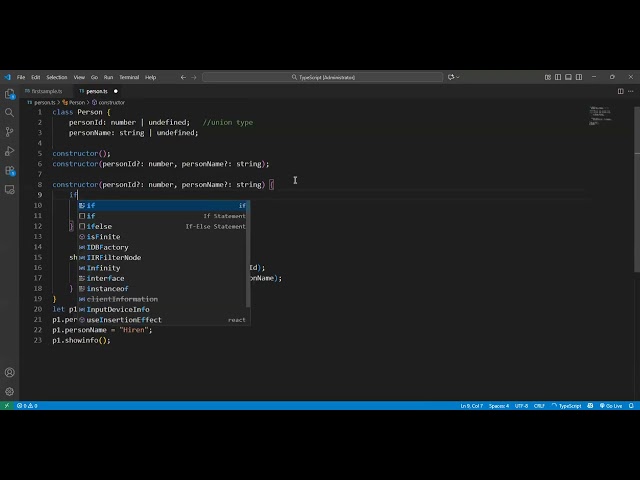The height and width of the screenshot is (480, 640).
Task: Open the Run and Debug view
Action: 9,151
